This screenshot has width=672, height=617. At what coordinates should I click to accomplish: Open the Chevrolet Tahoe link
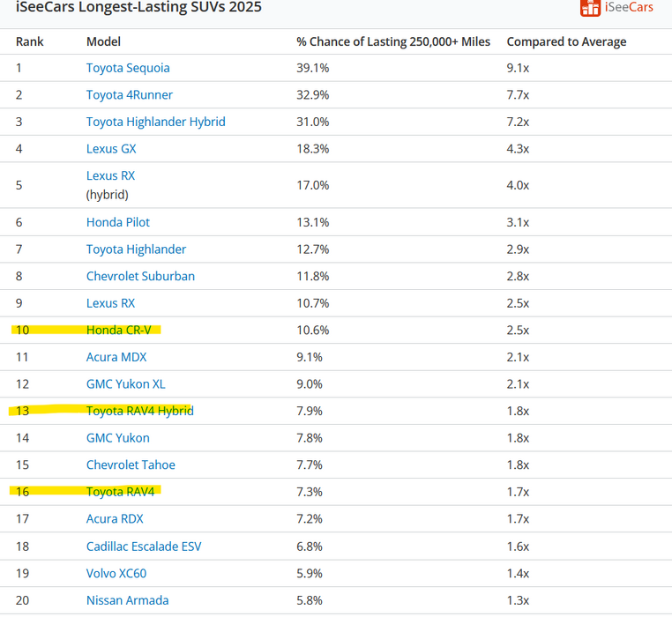coord(131,465)
